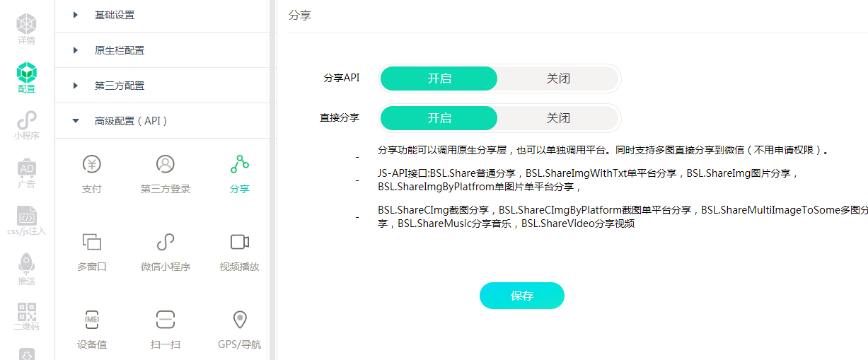The width and height of the screenshot is (868, 360).
Task: Collapse the 高级配置（API）section arrow
Action: pyautogui.click(x=76, y=121)
